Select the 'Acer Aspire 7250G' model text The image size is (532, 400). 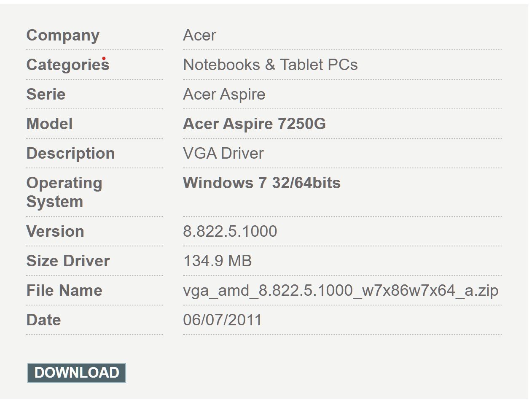pyautogui.click(x=254, y=124)
